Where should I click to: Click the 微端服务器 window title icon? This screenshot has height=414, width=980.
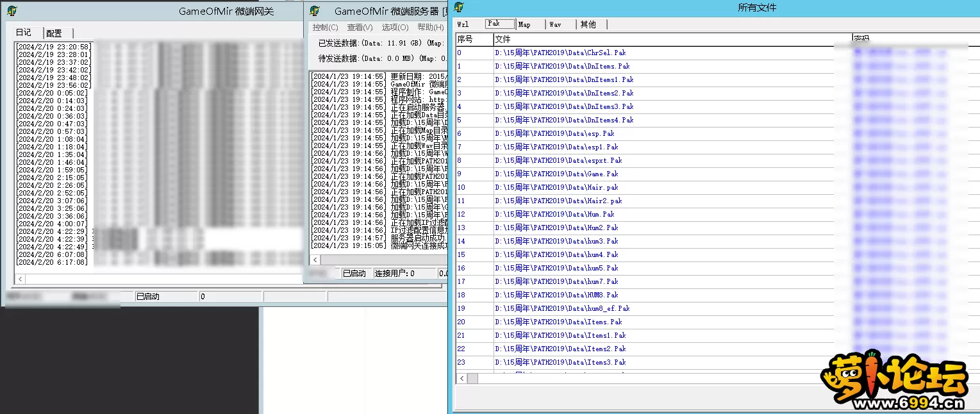click(x=315, y=11)
